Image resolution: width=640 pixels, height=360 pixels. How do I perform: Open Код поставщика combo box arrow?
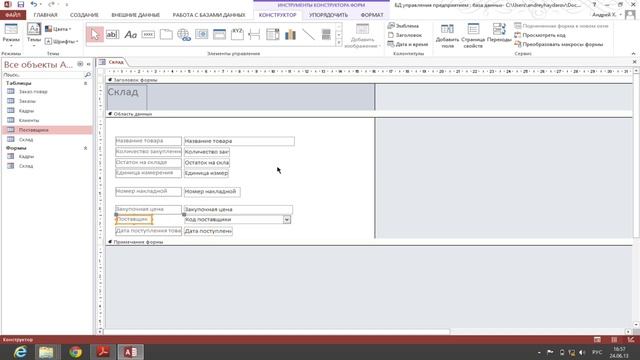[x=287, y=220]
